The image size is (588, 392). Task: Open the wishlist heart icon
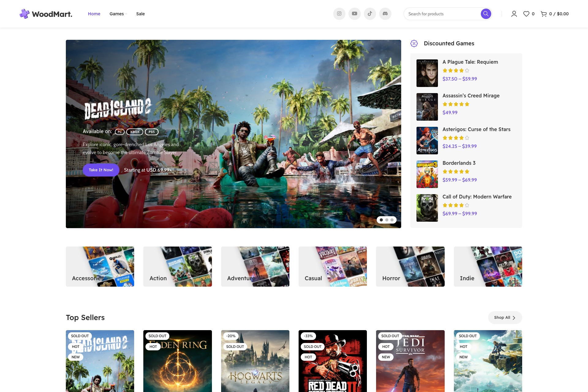point(526,14)
